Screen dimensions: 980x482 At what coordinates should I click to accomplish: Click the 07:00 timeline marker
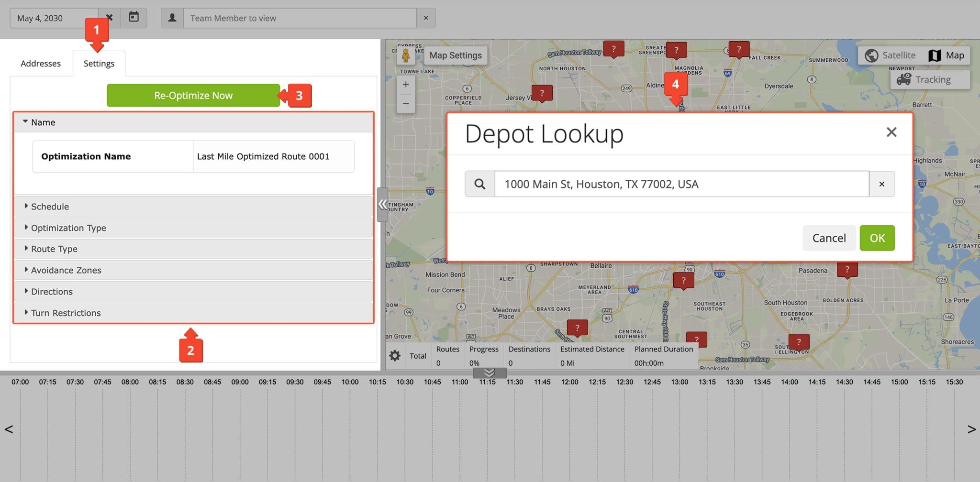[x=20, y=382]
